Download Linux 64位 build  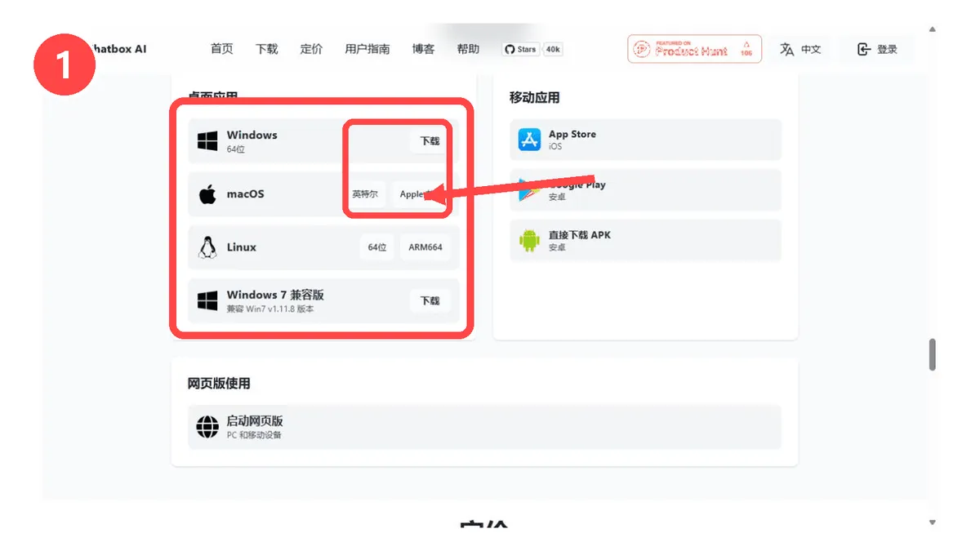pos(376,247)
